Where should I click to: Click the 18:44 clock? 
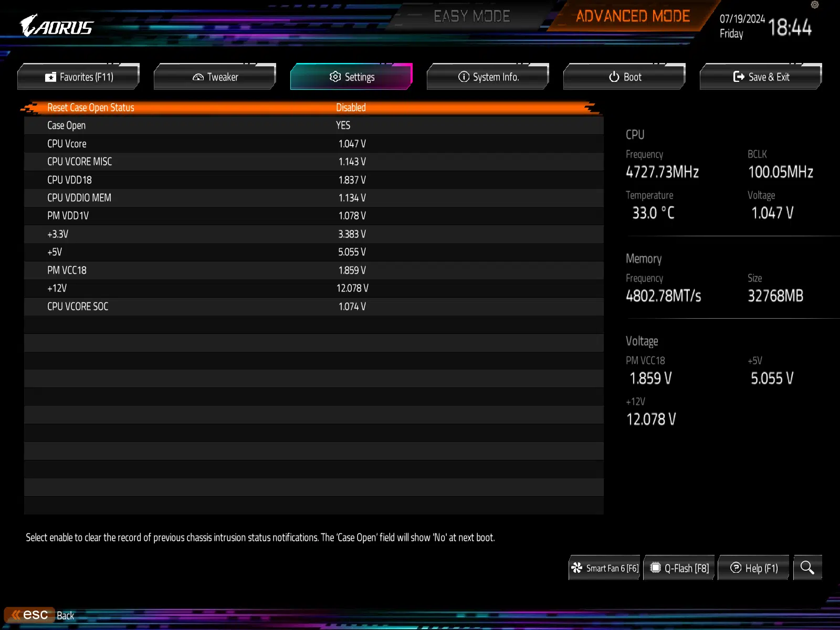(x=790, y=27)
